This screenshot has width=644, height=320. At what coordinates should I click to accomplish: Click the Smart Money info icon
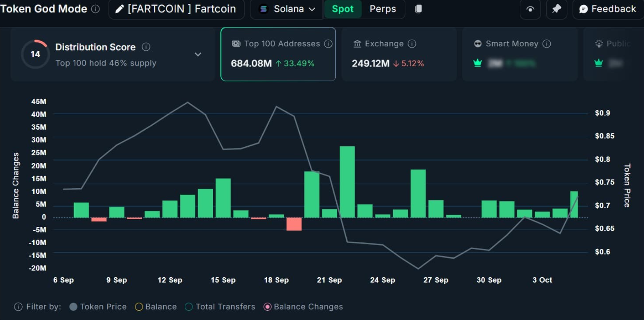click(547, 44)
